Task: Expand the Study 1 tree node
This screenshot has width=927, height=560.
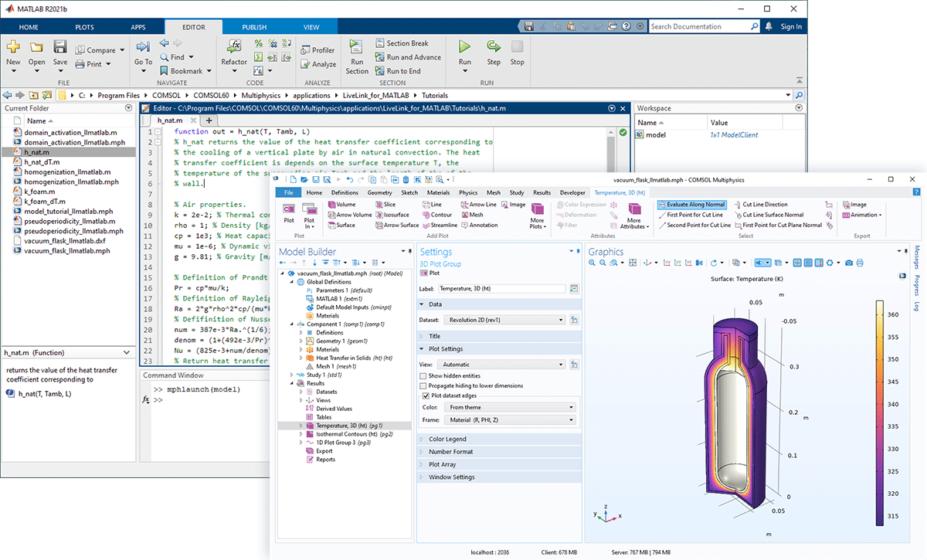Action: (291, 375)
